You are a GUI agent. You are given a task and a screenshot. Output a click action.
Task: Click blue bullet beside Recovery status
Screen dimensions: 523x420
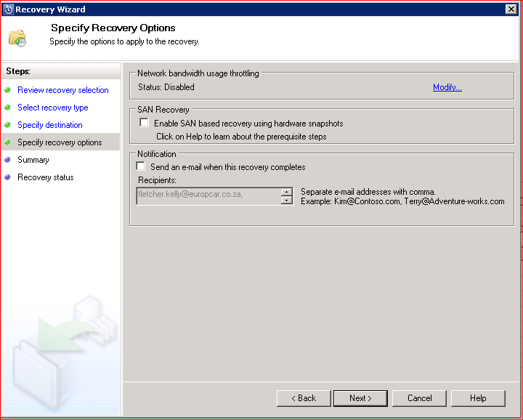[7, 177]
